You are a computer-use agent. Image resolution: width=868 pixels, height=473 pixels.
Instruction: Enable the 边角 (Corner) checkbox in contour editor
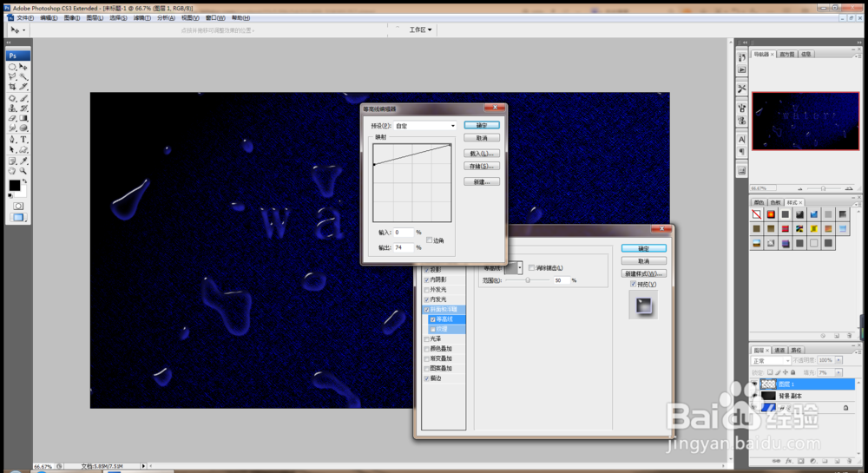click(429, 240)
